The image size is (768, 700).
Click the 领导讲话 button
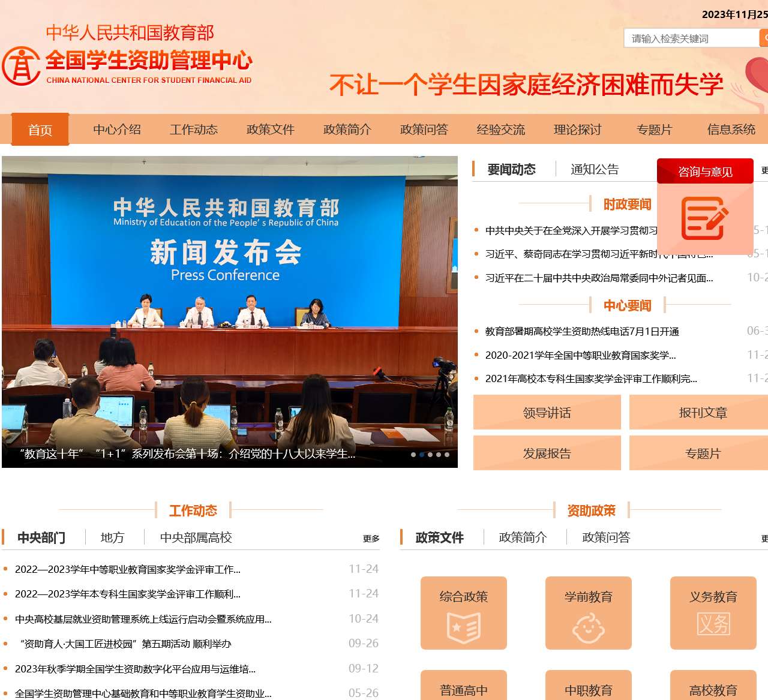point(547,413)
